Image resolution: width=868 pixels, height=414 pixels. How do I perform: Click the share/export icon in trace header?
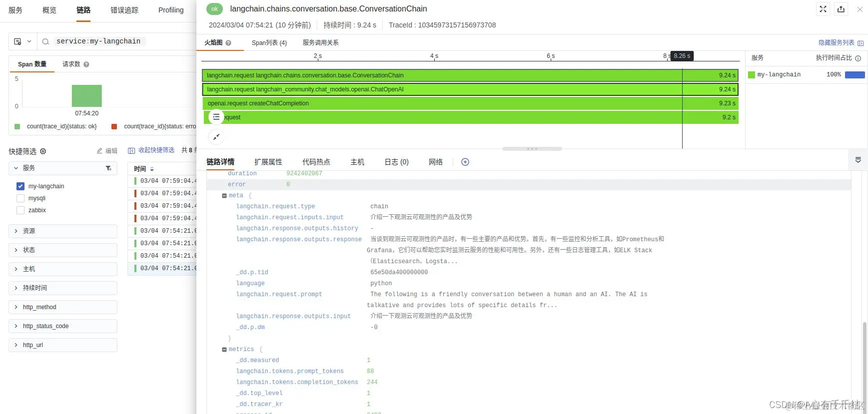pos(841,9)
